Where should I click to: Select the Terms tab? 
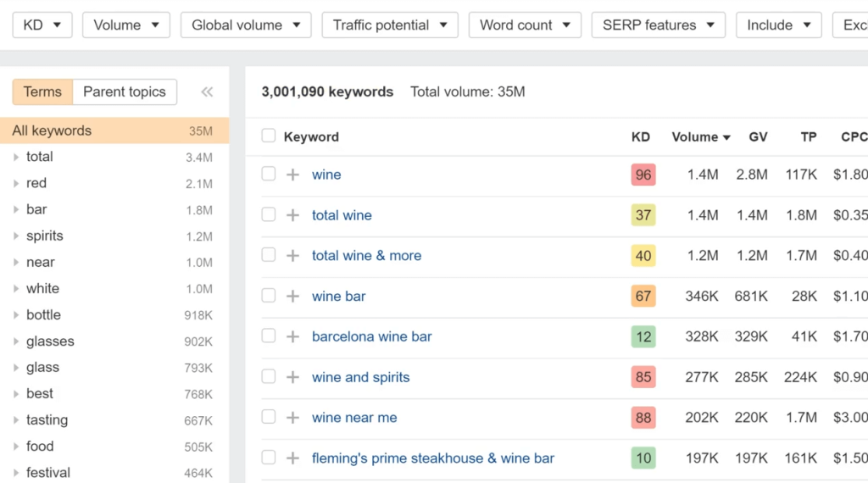click(x=42, y=92)
